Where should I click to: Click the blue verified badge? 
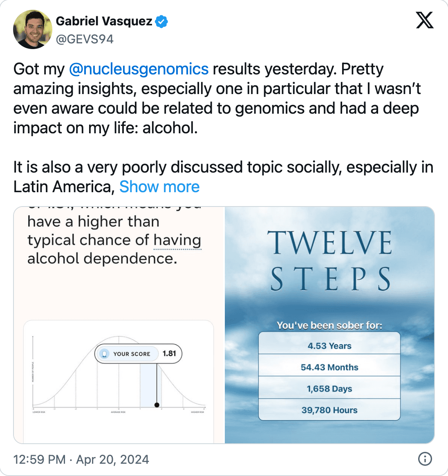coord(161,22)
